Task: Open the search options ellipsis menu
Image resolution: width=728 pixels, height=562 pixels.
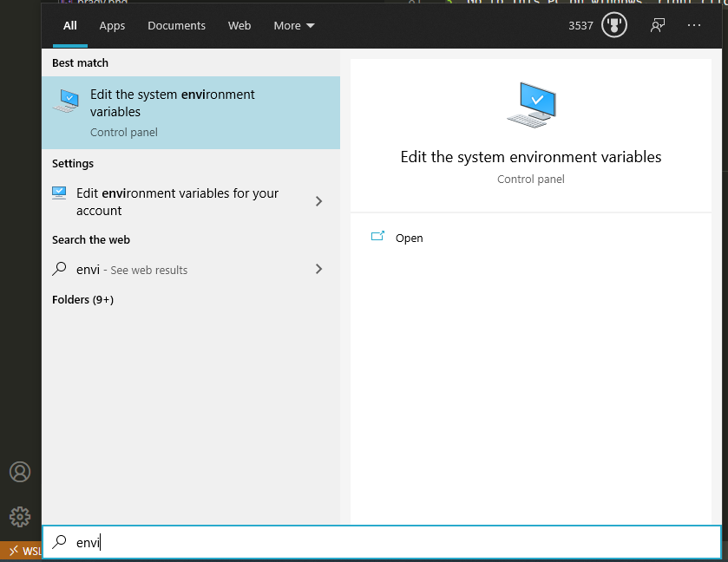Action: tap(694, 25)
